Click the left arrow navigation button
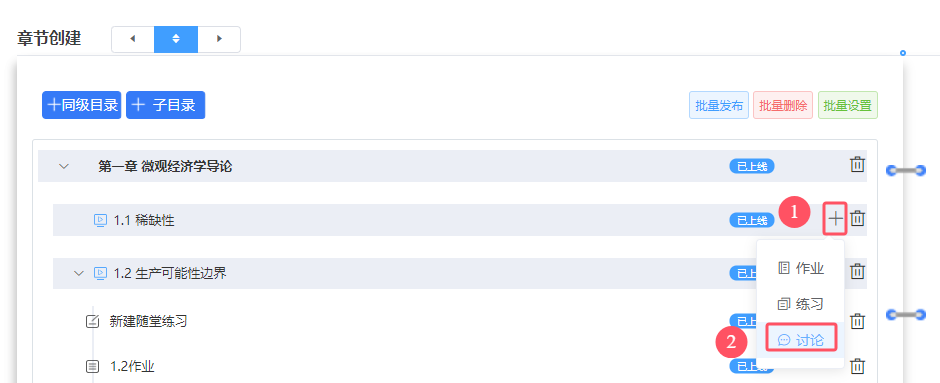The image size is (940, 383). (x=132, y=39)
